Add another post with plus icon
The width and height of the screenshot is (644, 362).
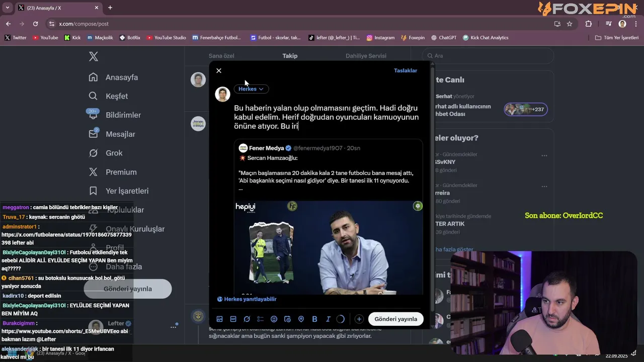pyautogui.click(x=359, y=319)
